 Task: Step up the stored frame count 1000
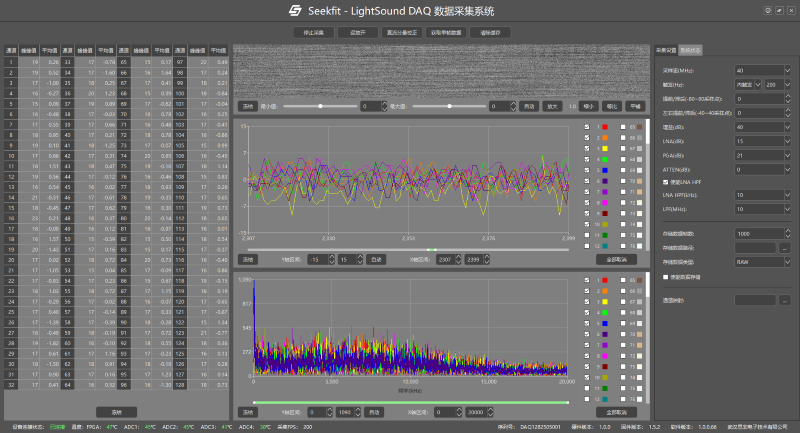(x=787, y=231)
